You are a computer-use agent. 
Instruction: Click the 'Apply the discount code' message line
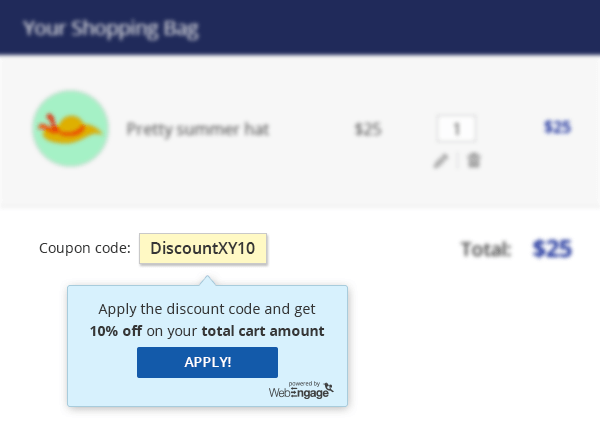tap(207, 308)
